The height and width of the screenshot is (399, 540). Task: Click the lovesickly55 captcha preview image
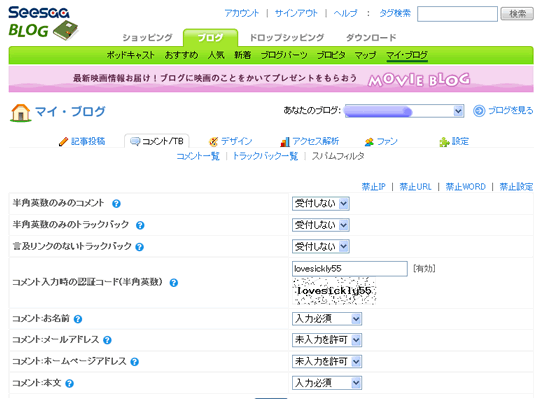click(x=334, y=291)
